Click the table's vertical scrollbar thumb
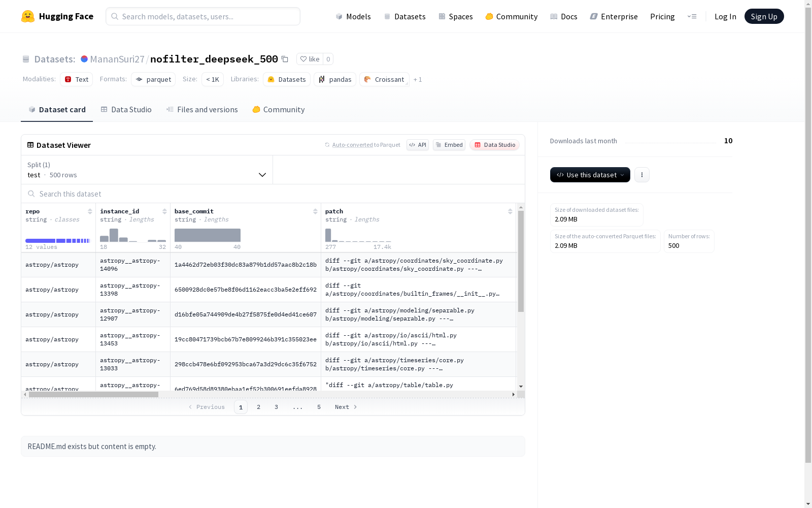The width and height of the screenshot is (812, 508). tap(521, 261)
